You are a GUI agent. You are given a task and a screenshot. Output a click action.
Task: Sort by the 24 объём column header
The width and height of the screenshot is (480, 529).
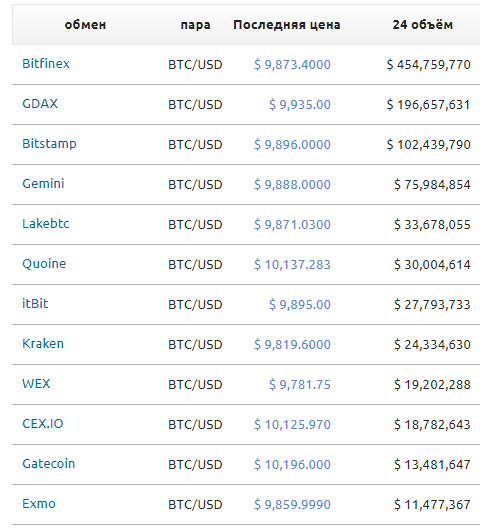423,25
